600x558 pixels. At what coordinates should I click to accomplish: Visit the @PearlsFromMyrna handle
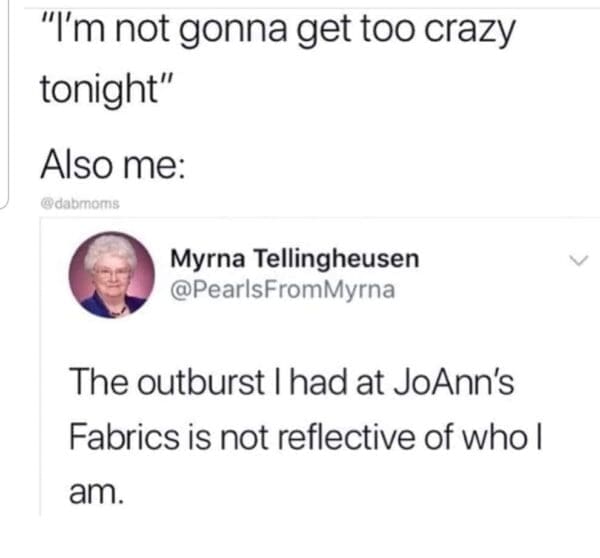(x=282, y=290)
